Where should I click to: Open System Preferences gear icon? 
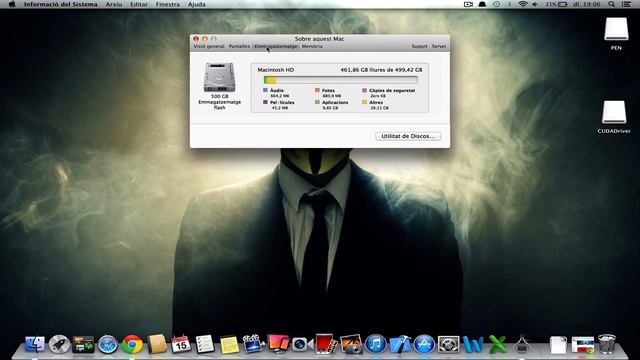pyautogui.click(x=449, y=344)
